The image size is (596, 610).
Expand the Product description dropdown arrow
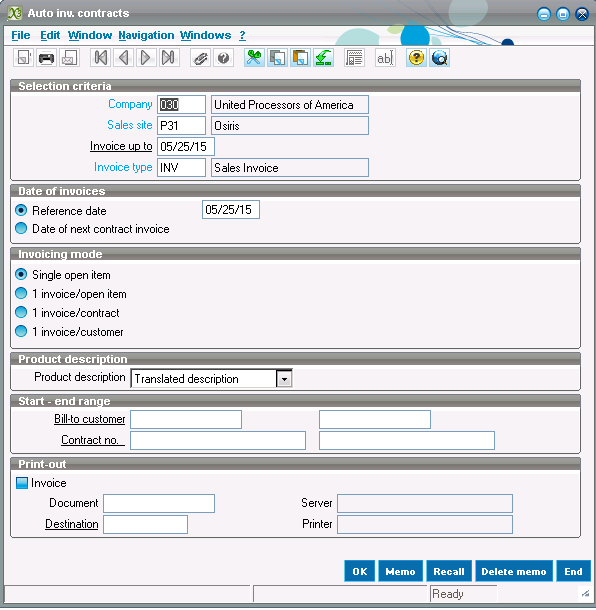point(284,379)
